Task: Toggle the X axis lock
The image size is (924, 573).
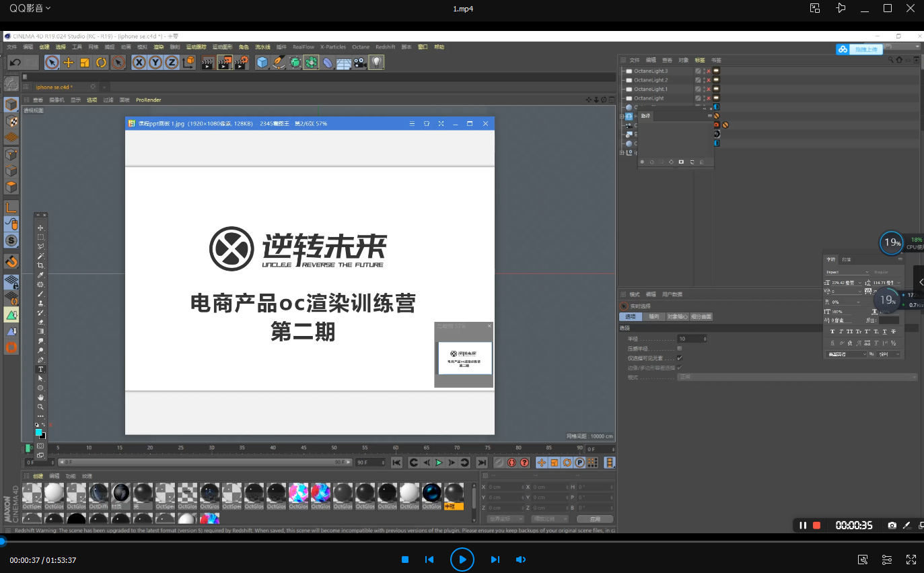Action: 139,63
